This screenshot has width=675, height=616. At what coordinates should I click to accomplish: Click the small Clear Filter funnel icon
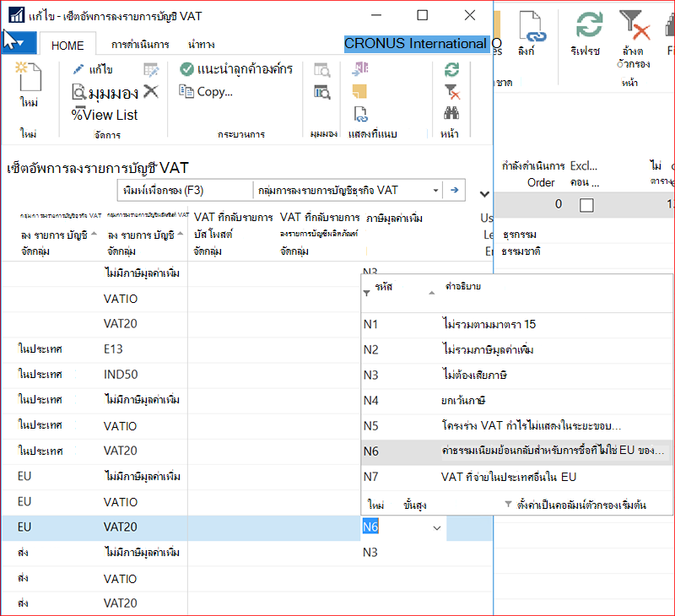coord(452,92)
